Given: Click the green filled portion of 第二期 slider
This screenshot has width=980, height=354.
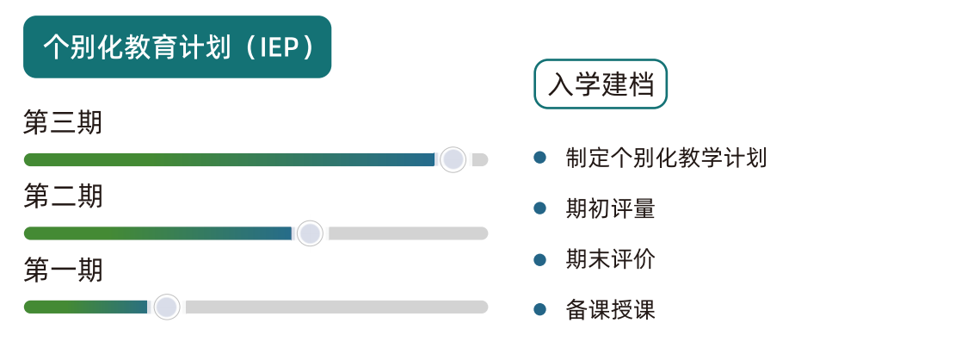Looking at the screenshot, I should point(158,233).
